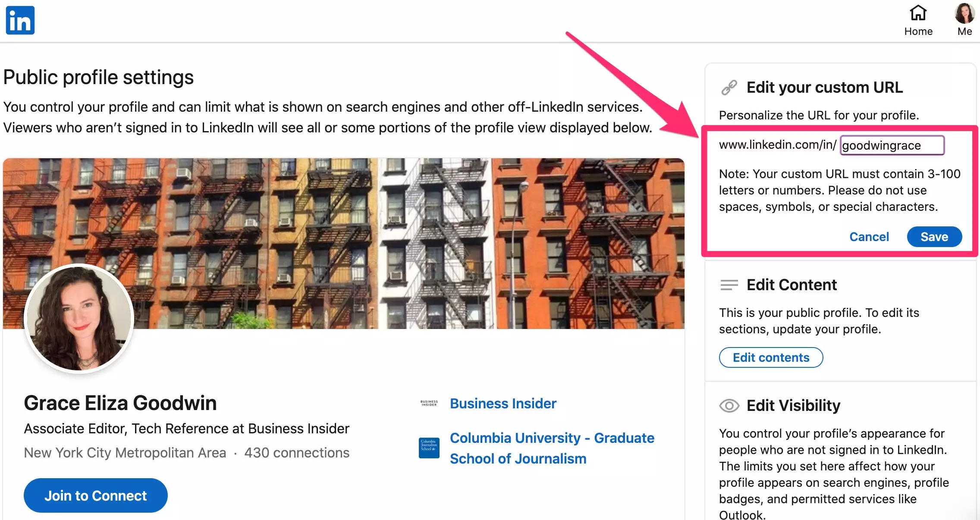Click the Columbia Journalism School logo icon

pyautogui.click(x=429, y=448)
